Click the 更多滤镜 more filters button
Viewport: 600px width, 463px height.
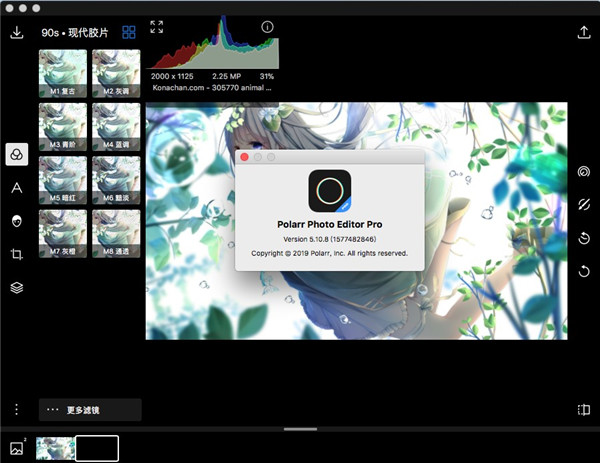(x=90, y=410)
